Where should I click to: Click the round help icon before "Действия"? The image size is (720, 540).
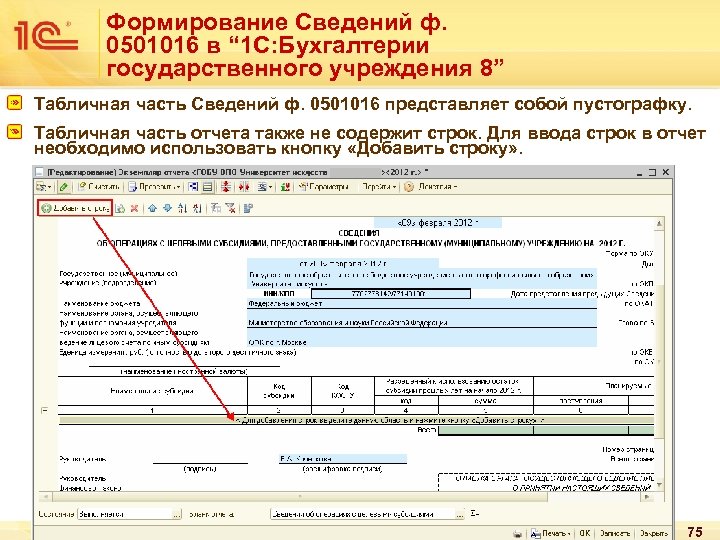pos(409,187)
